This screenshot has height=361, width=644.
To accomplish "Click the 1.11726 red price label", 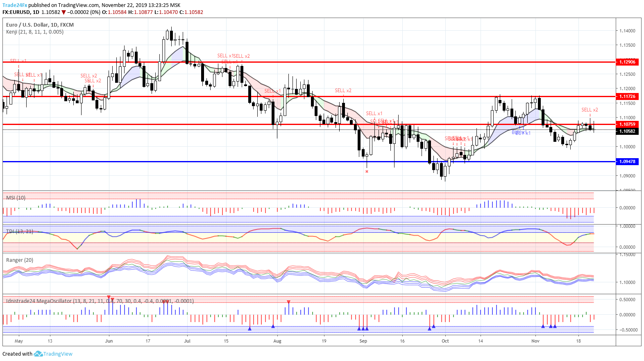I will (627, 97).
